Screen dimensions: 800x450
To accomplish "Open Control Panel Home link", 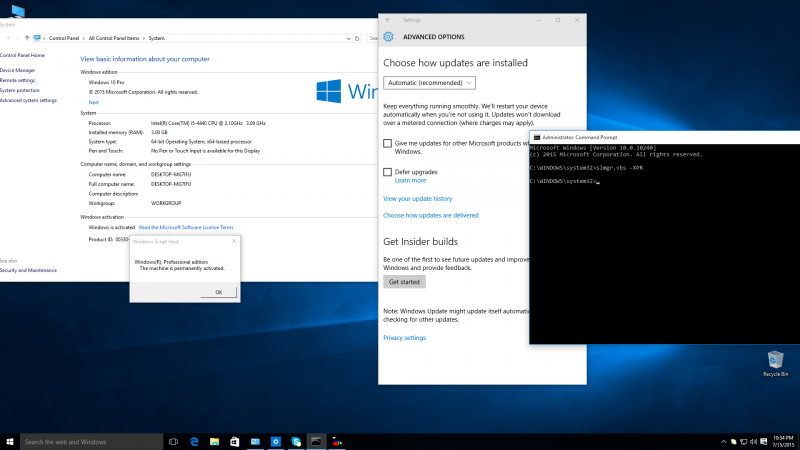I will [22, 55].
